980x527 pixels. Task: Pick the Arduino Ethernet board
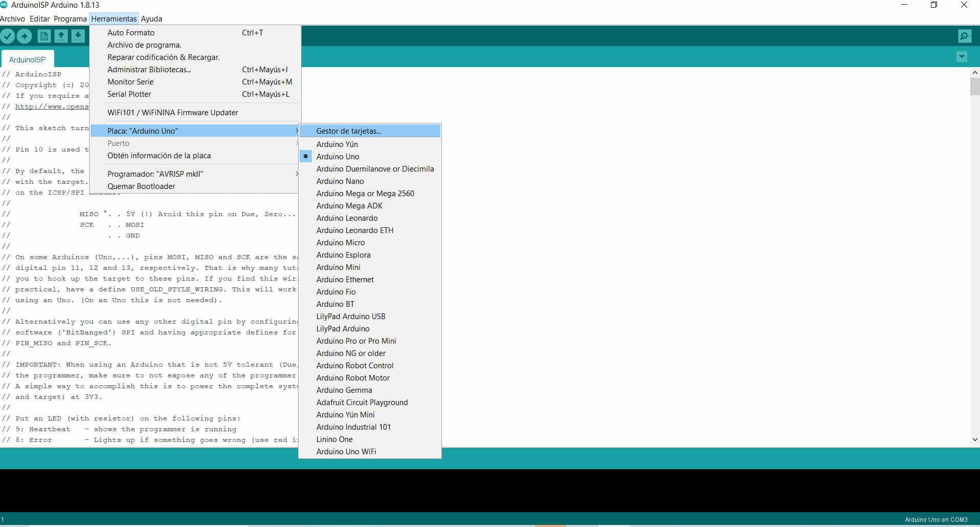[370, 280]
